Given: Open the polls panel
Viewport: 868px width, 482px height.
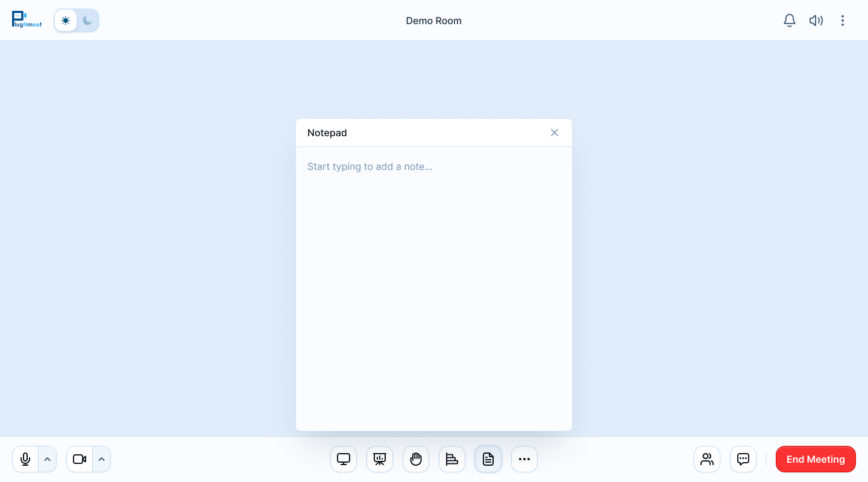Looking at the screenshot, I should tap(451, 459).
